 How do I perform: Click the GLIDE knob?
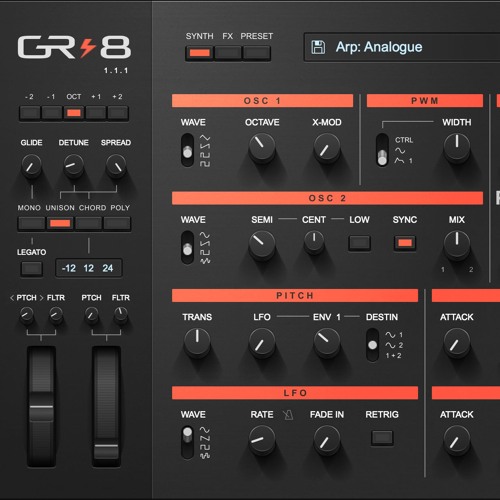click(x=31, y=166)
